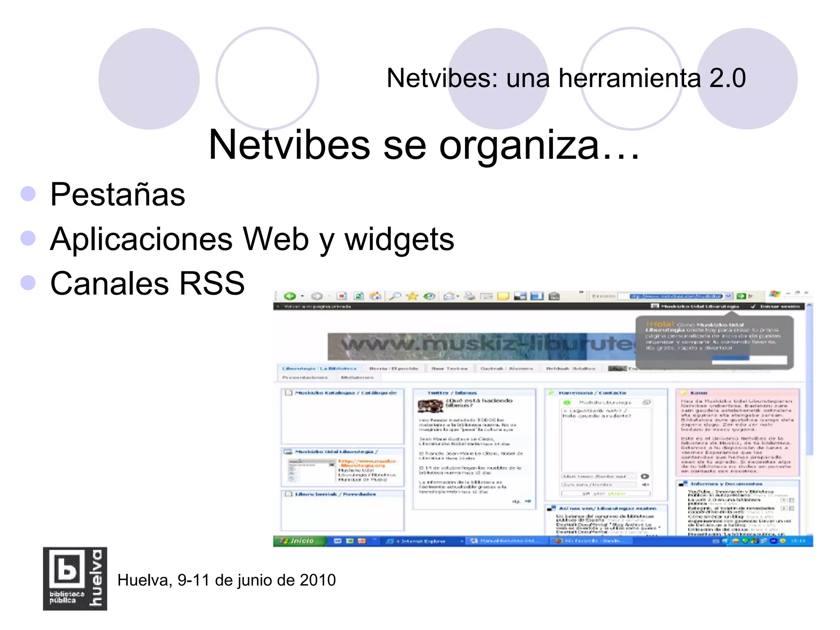
Task: Click the highlighted URL in address bar
Action: (x=676, y=296)
